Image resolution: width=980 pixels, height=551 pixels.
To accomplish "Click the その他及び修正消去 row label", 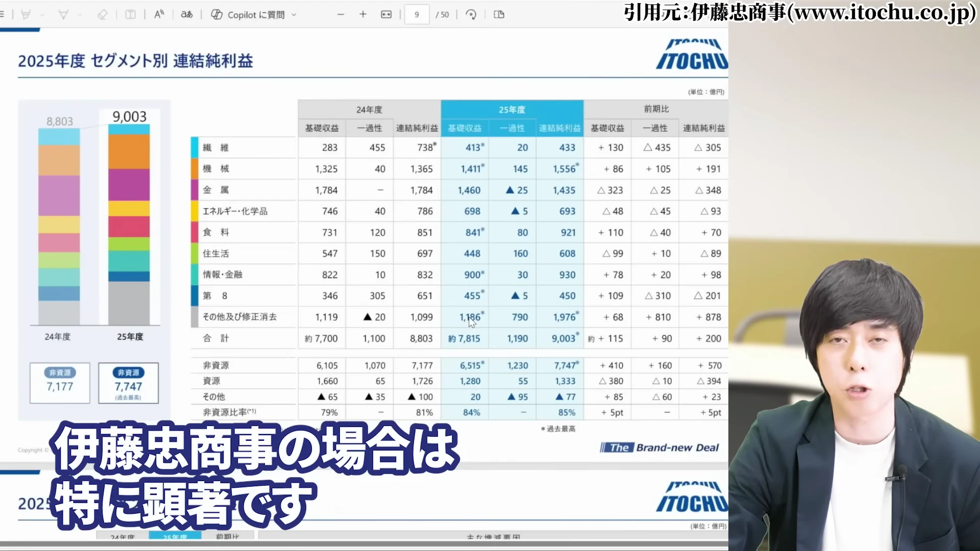I will pyautogui.click(x=239, y=317).
